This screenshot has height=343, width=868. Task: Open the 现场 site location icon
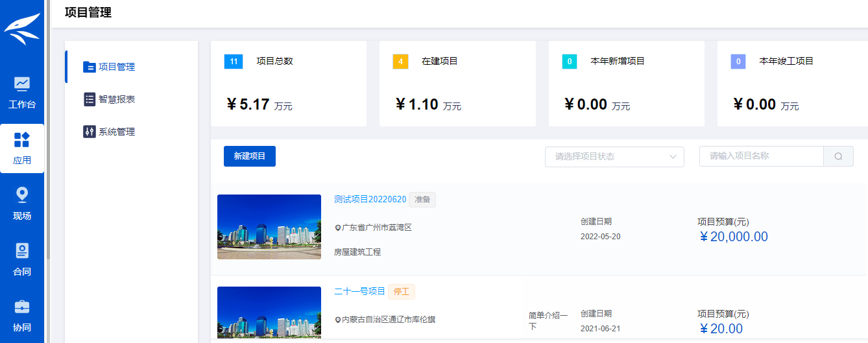pyautogui.click(x=22, y=195)
